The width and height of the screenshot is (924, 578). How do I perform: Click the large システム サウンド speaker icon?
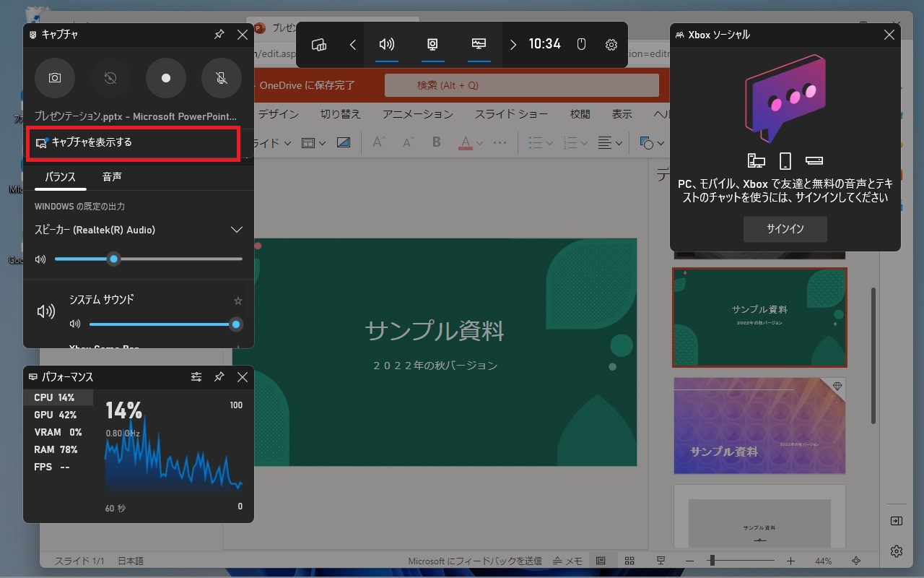[46, 311]
